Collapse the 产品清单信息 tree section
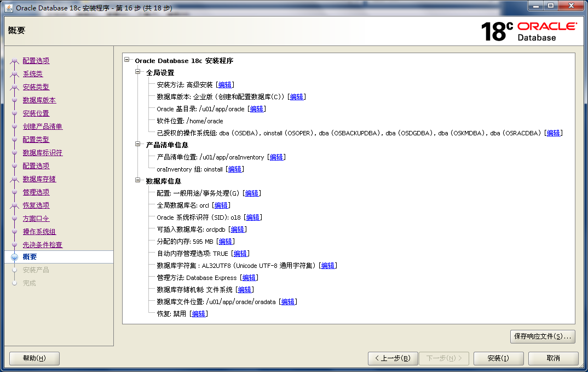 [139, 145]
